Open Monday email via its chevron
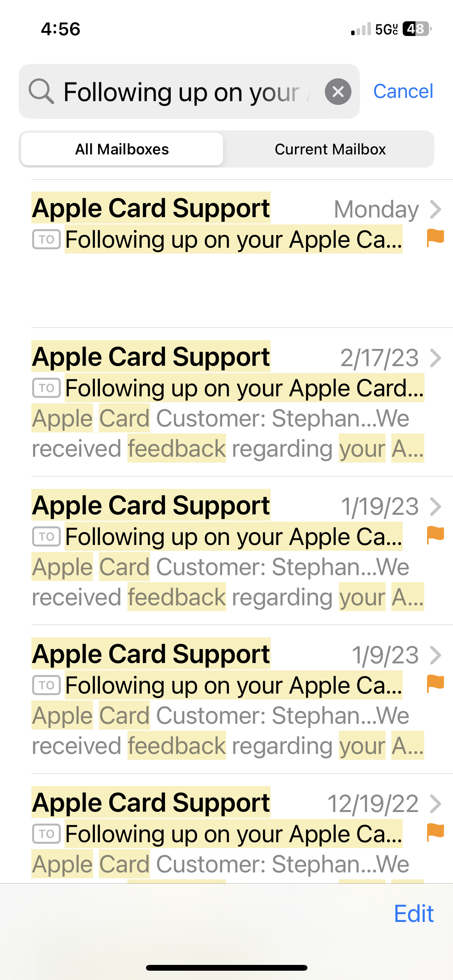The height and width of the screenshot is (980, 453). point(436,209)
